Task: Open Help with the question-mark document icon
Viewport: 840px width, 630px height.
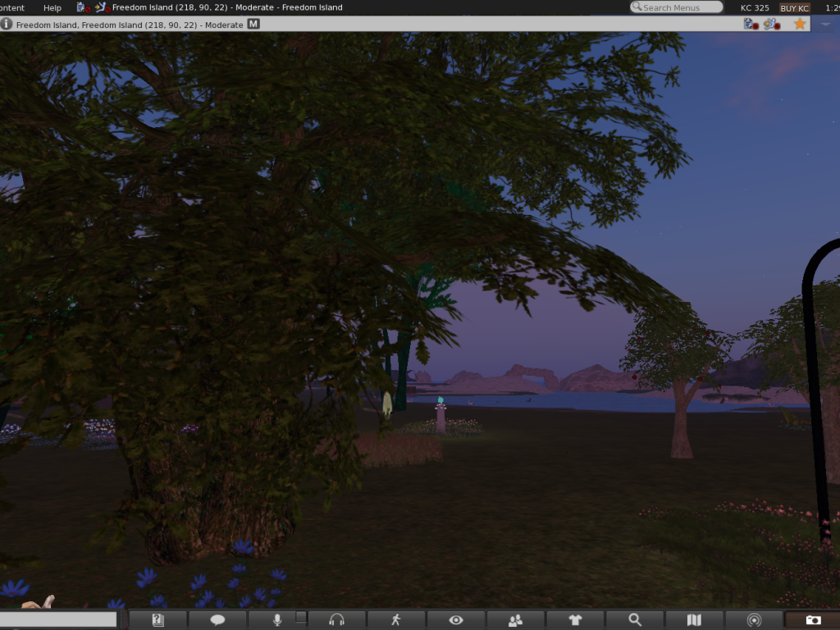Action: coord(157,619)
